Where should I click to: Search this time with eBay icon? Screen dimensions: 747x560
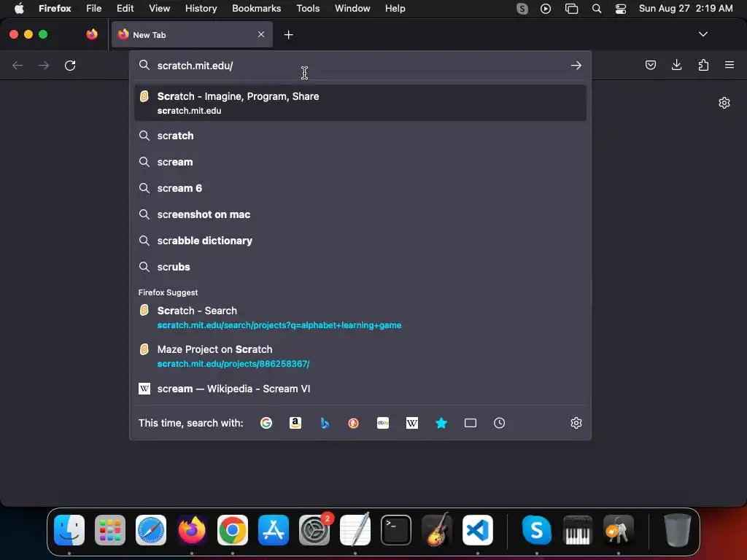tap(383, 423)
